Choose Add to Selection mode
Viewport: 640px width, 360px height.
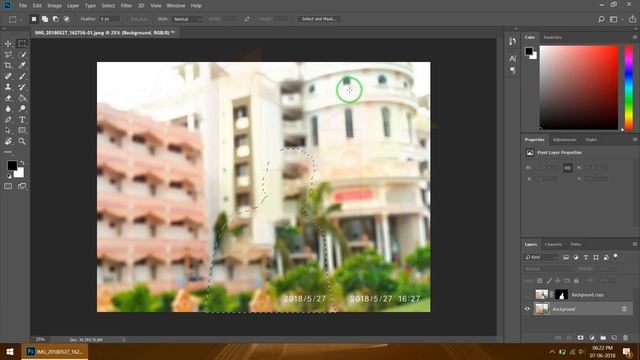point(45,19)
